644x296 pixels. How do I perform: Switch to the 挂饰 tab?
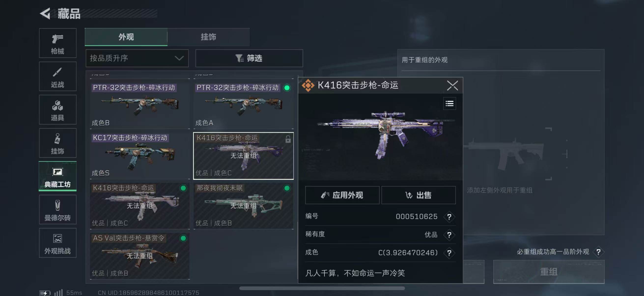(x=209, y=37)
